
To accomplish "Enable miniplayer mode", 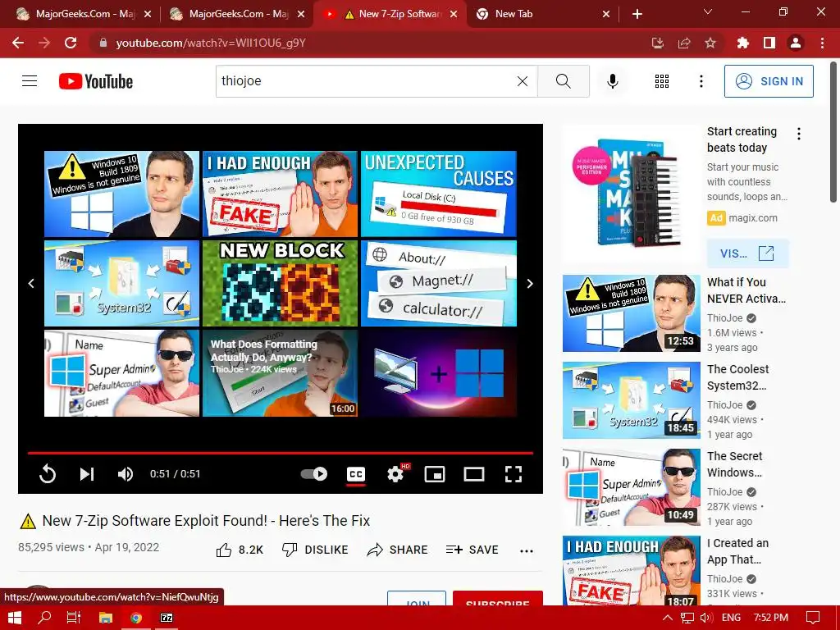I will tap(435, 473).
